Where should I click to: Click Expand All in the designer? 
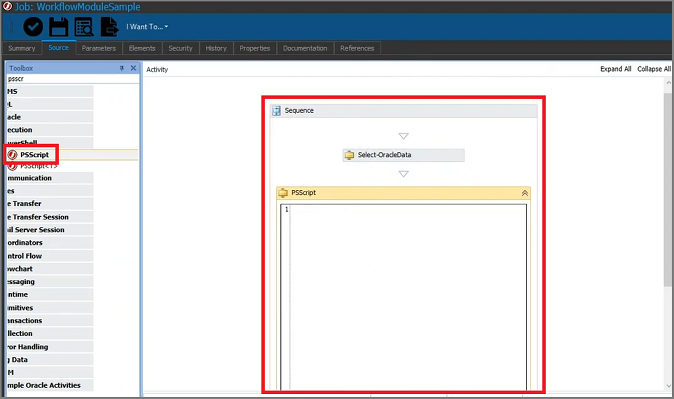(616, 69)
